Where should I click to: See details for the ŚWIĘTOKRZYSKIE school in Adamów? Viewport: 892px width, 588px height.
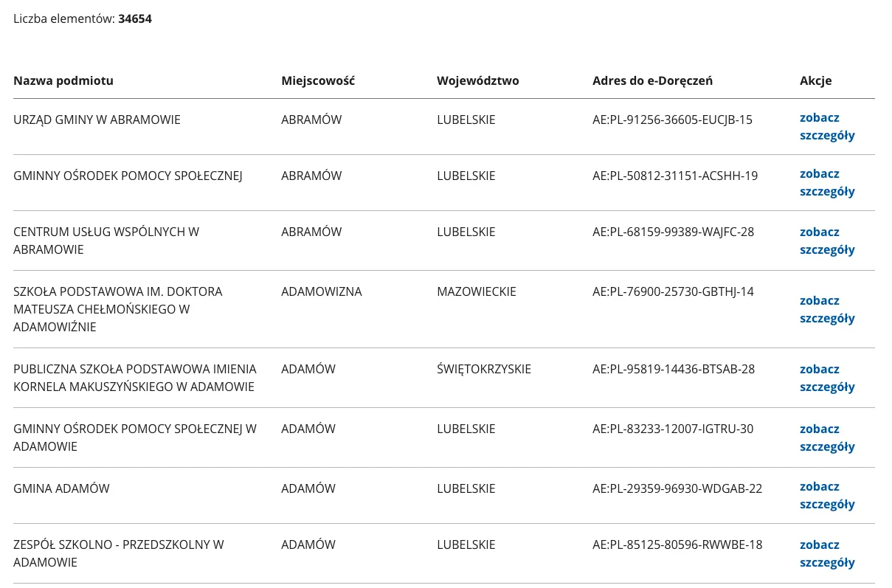click(826, 378)
